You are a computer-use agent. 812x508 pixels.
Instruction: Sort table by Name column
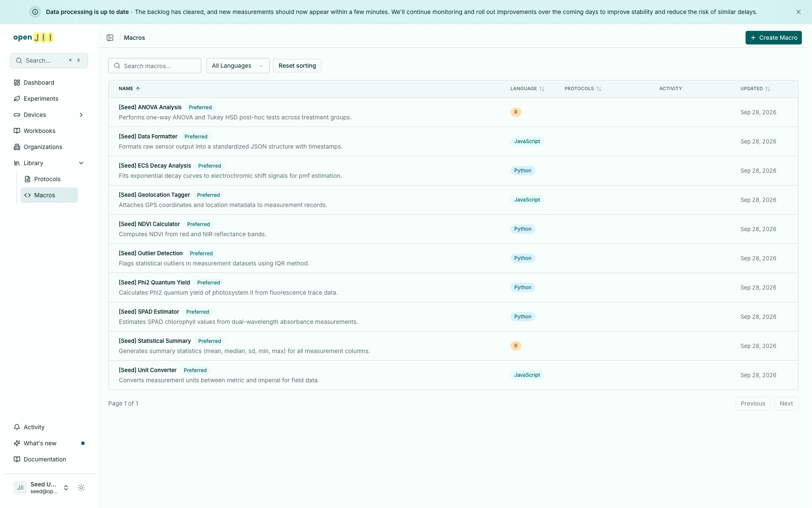click(x=129, y=88)
